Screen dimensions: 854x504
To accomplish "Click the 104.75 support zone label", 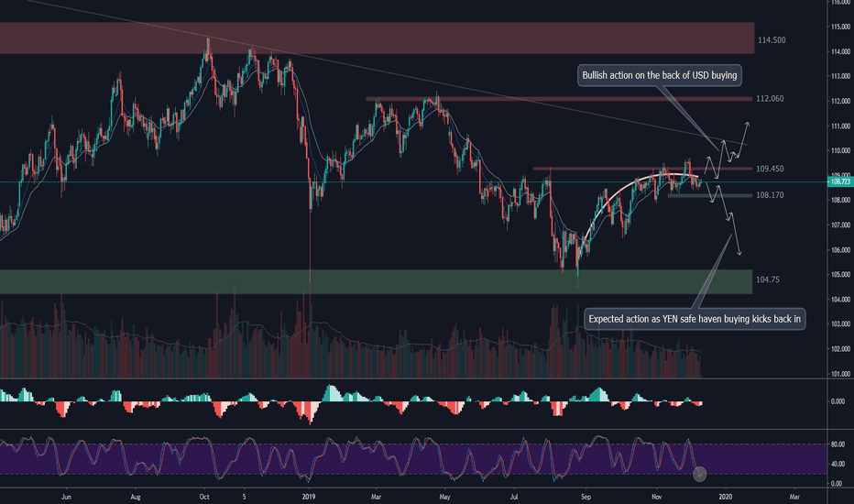I will (x=767, y=279).
